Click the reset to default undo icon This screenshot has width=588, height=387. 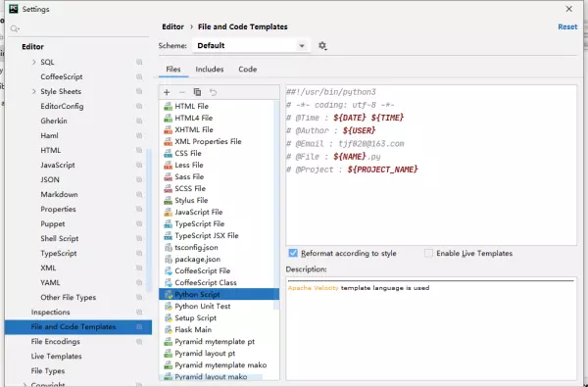pos(213,92)
